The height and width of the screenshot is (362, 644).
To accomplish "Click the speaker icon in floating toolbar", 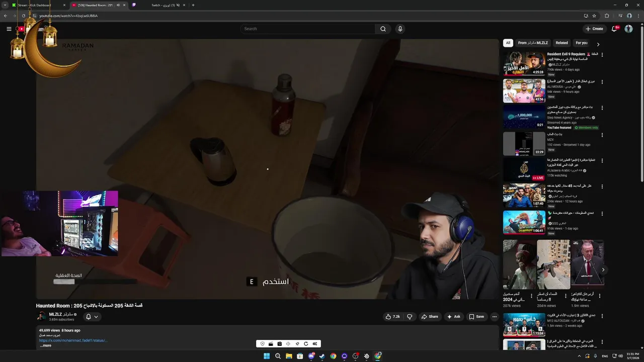I will pyautogui.click(x=288, y=344).
